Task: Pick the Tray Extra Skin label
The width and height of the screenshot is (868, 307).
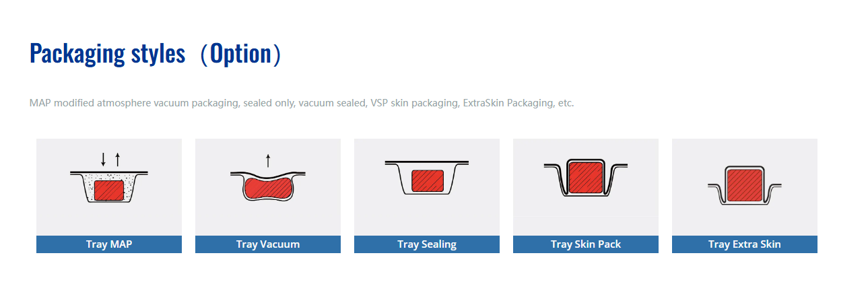Action: coord(745,244)
